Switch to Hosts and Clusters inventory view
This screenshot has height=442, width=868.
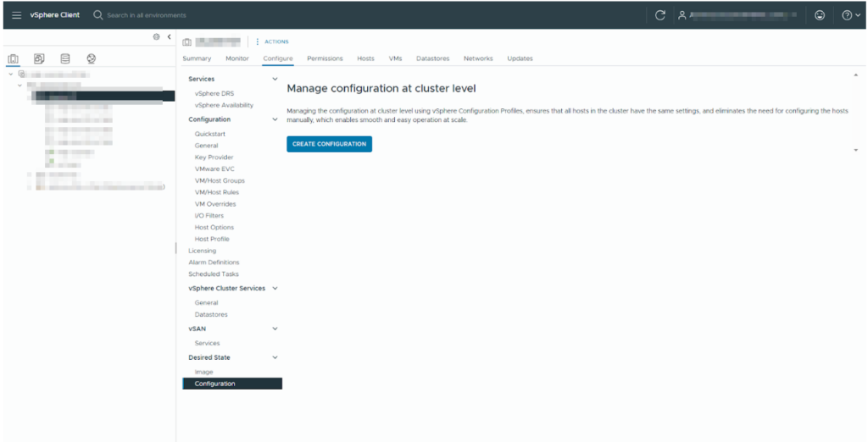coord(14,58)
